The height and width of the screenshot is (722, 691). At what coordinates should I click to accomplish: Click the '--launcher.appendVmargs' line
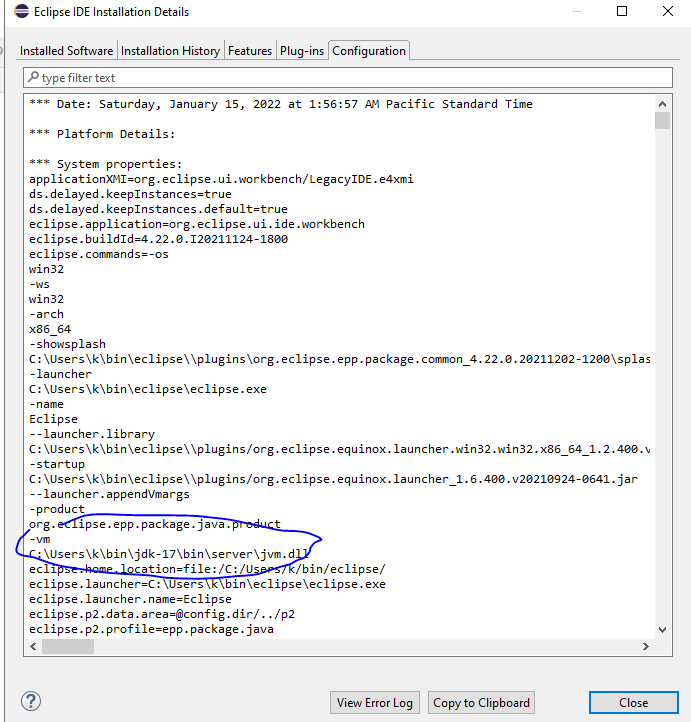(109, 494)
